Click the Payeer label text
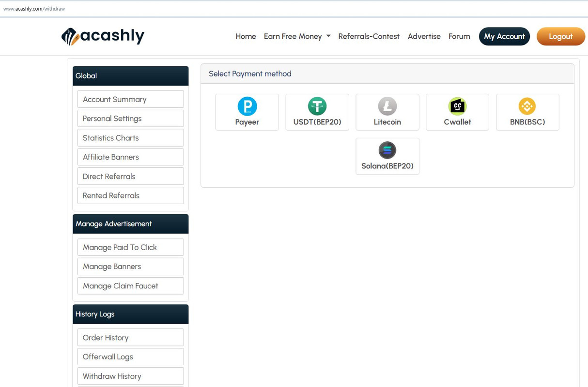 (247, 122)
